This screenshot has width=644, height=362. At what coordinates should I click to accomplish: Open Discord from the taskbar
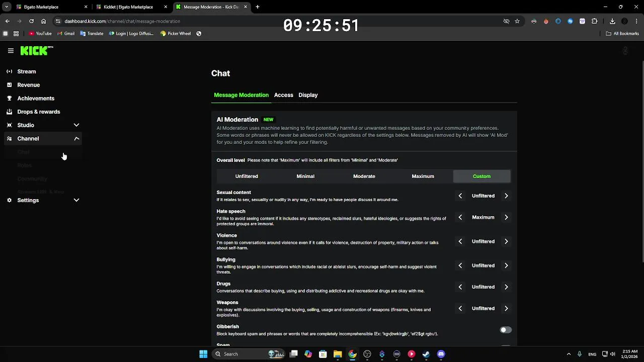coord(441,354)
